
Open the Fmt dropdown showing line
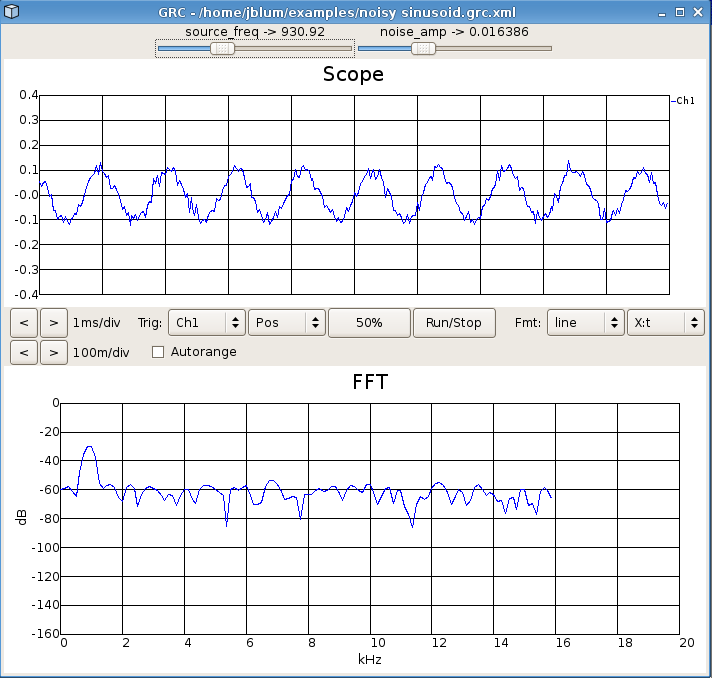coord(586,322)
